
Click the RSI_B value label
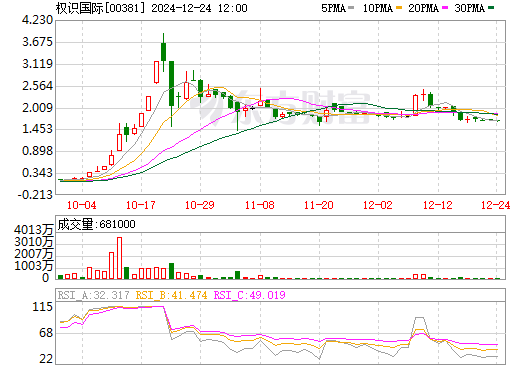point(171,295)
